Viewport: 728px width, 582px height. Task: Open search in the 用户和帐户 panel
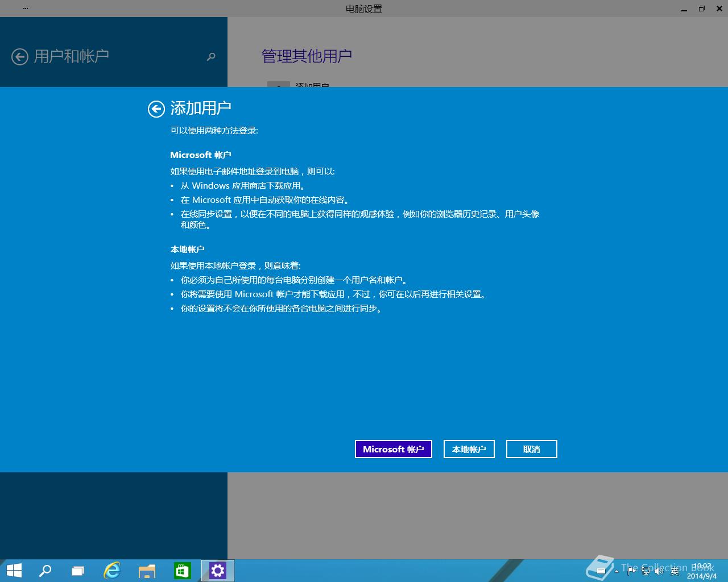tap(211, 57)
